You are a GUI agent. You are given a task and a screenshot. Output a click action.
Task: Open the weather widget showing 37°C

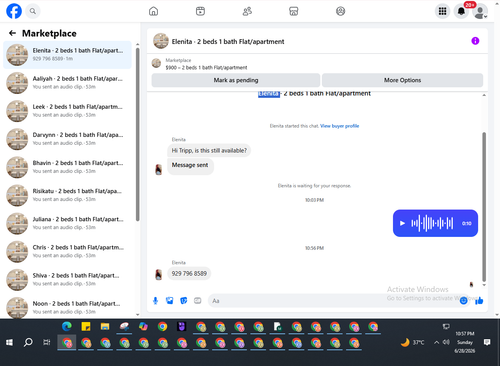(x=413, y=342)
